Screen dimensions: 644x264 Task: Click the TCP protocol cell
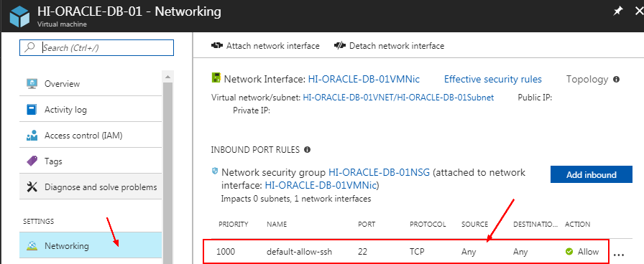(x=418, y=252)
